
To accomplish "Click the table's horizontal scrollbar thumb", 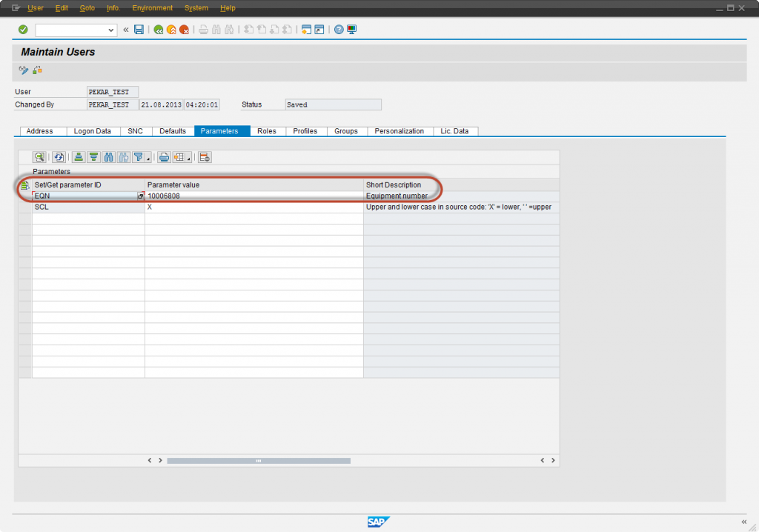I will point(259,461).
